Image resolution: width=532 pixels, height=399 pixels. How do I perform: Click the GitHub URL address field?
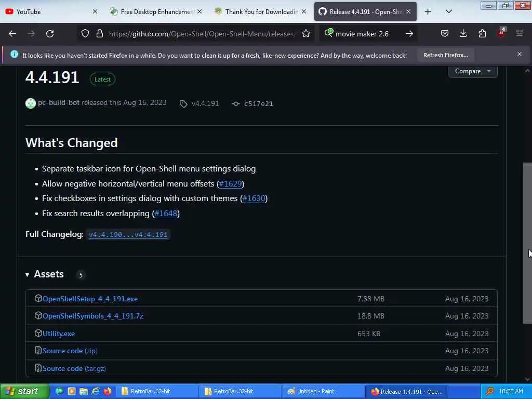(202, 34)
